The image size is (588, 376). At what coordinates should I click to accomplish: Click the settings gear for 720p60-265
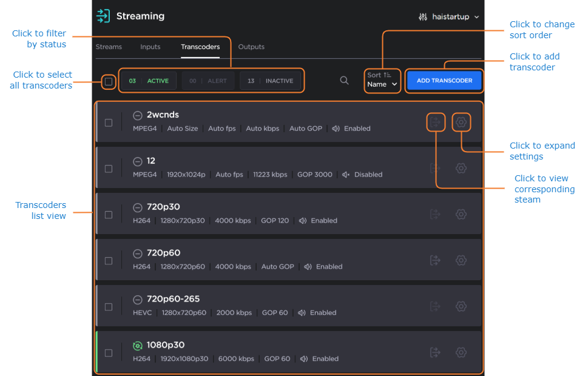[x=461, y=307]
